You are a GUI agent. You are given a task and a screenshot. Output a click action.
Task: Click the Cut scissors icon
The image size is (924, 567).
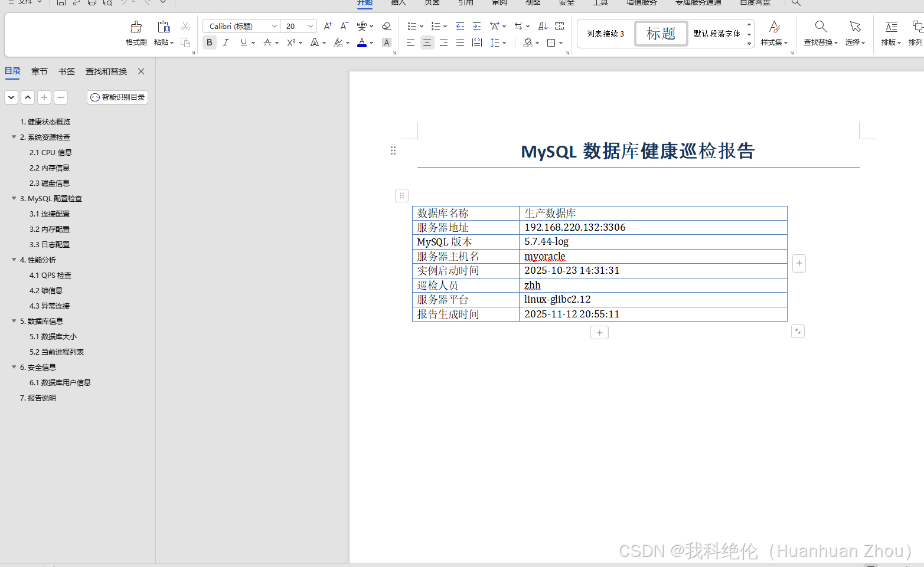pos(185,26)
